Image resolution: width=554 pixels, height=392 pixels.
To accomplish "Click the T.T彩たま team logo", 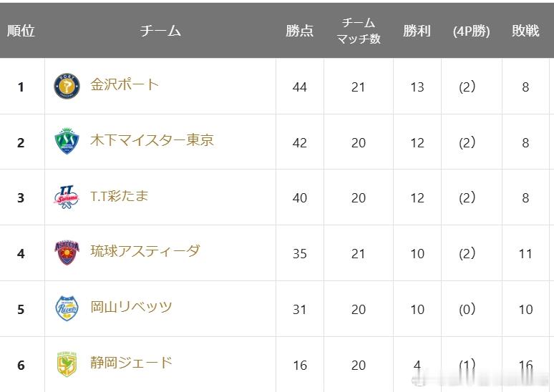I will 67,197.
